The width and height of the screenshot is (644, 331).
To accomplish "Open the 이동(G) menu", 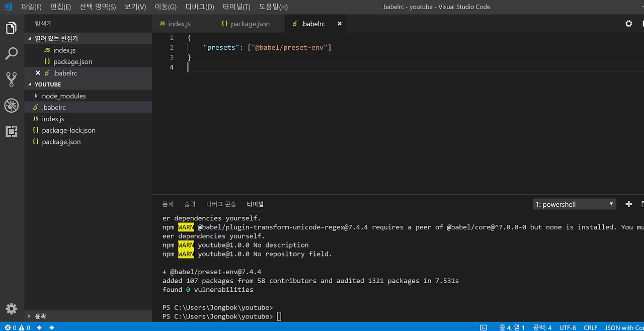I will pos(166,7).
